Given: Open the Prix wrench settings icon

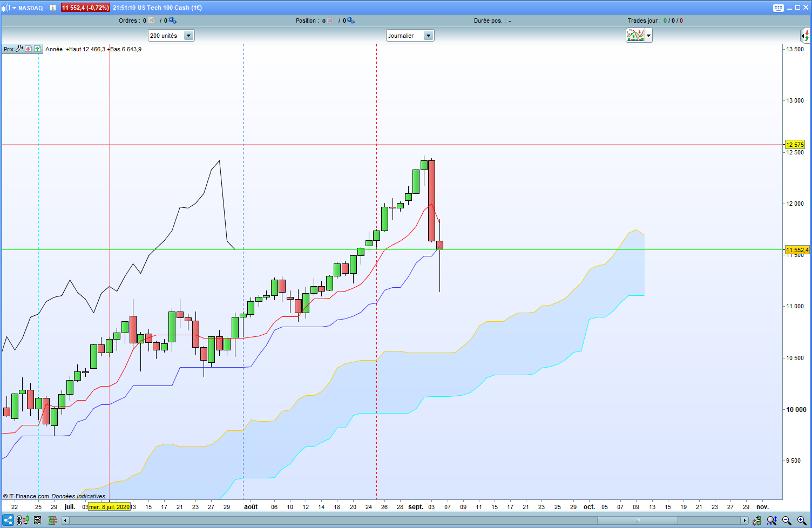Looking at the screenshot, I should tap(19, 49).
